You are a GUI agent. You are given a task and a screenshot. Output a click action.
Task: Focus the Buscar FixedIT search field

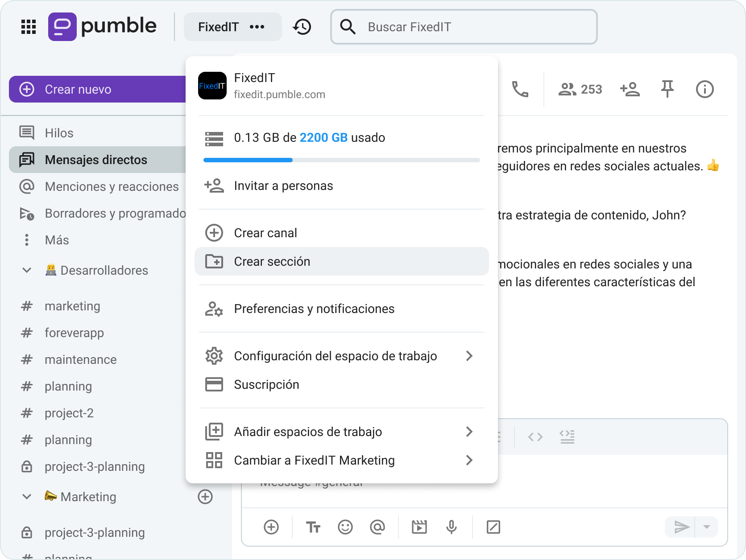click(x=464, y=27)
